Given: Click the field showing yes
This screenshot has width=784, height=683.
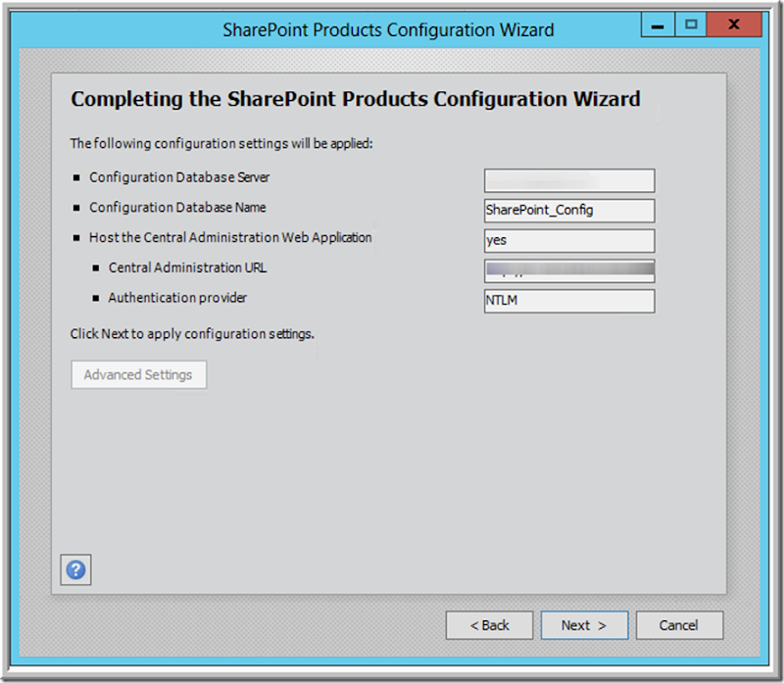Looking at the screenshot, I should [569, 240].
